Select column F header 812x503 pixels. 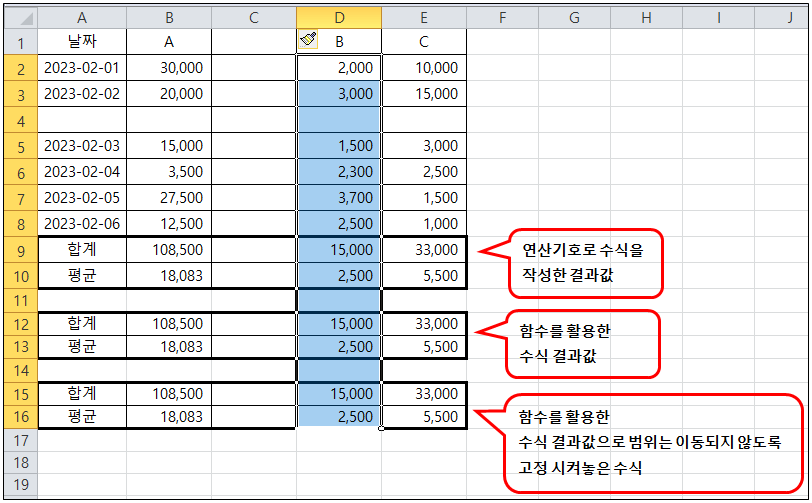coord(502,18)
